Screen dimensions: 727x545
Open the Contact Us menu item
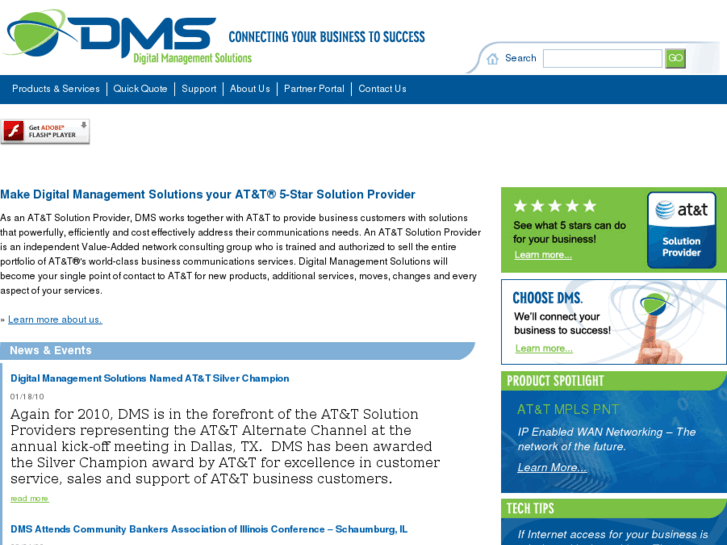[x=382, y=89]
